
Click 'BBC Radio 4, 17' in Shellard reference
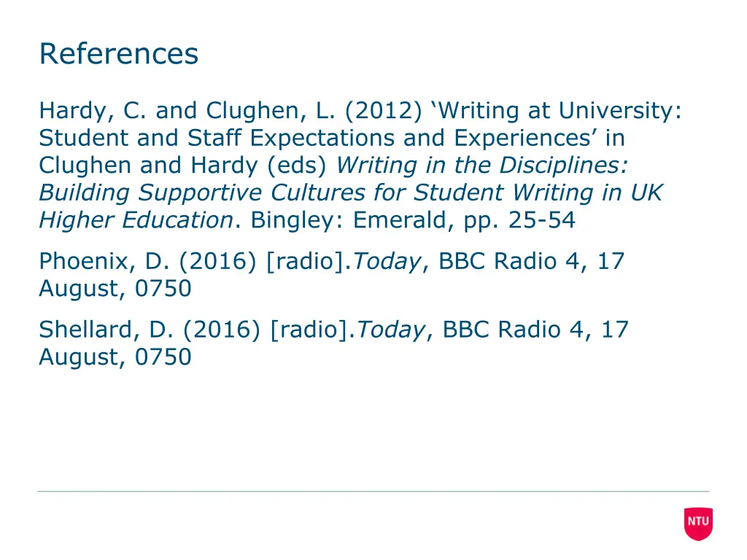point(535,329)
